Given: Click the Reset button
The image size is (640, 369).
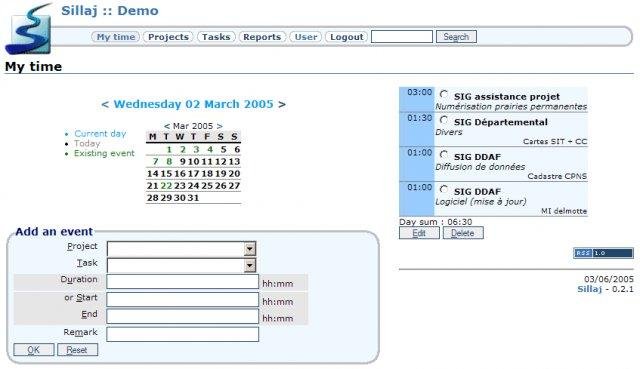Looking at the screenshot, I should pos(77,350).
